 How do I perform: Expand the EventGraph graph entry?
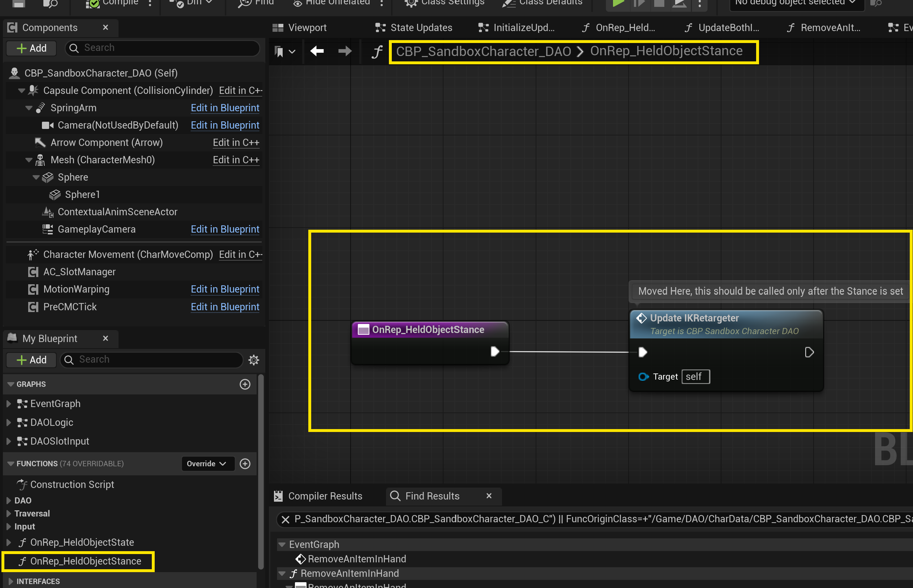(x=9, y=403)
